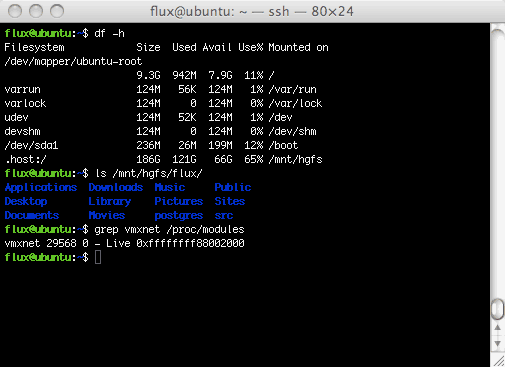The height and width of the screenshot is (367, 505).
Task: Click the 'src' directory name
Action: [x=224, y=216]
